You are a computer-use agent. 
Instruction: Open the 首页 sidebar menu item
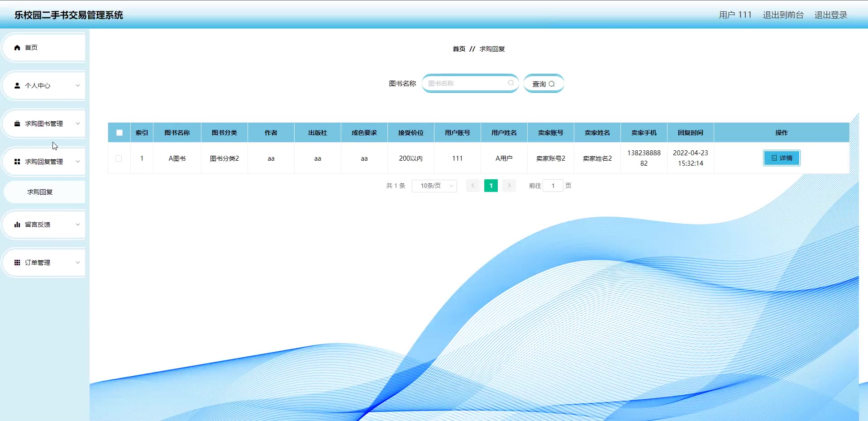[x=44, y=48]
